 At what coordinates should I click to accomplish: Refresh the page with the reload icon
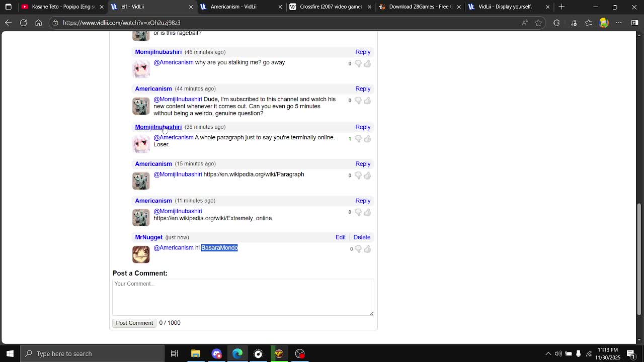[x=24, y=23]
